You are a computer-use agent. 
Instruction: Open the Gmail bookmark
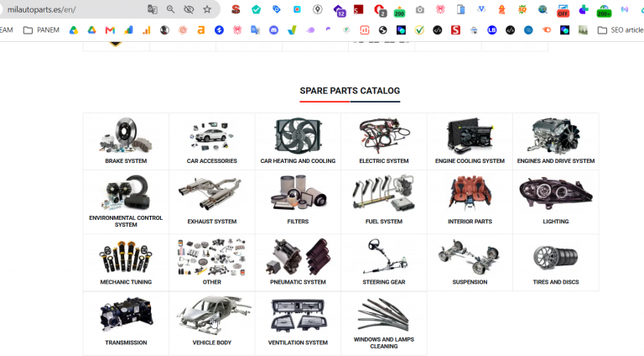110,30
